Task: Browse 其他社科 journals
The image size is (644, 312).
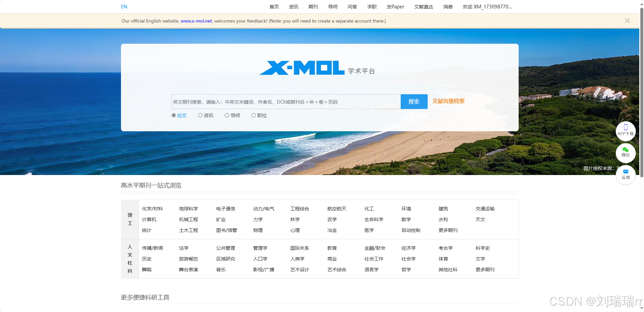Action: click(448, 270)
